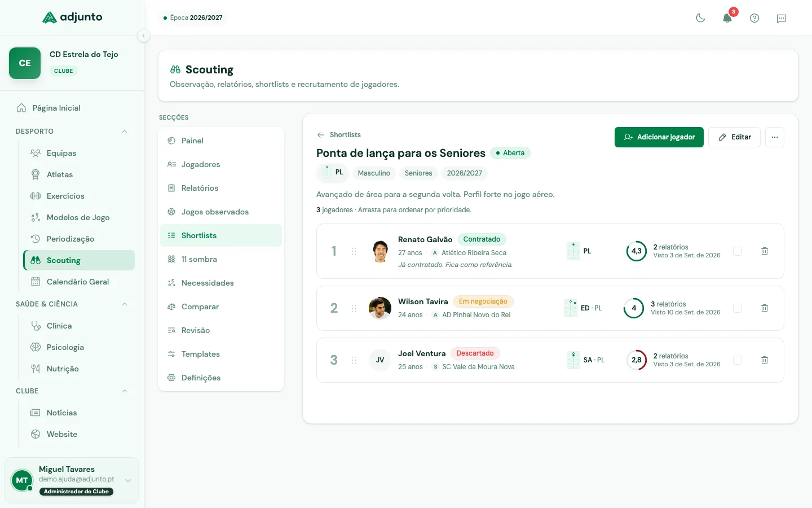Open the Painel section
The image size is (812, 508).
(x=221, y=141)
